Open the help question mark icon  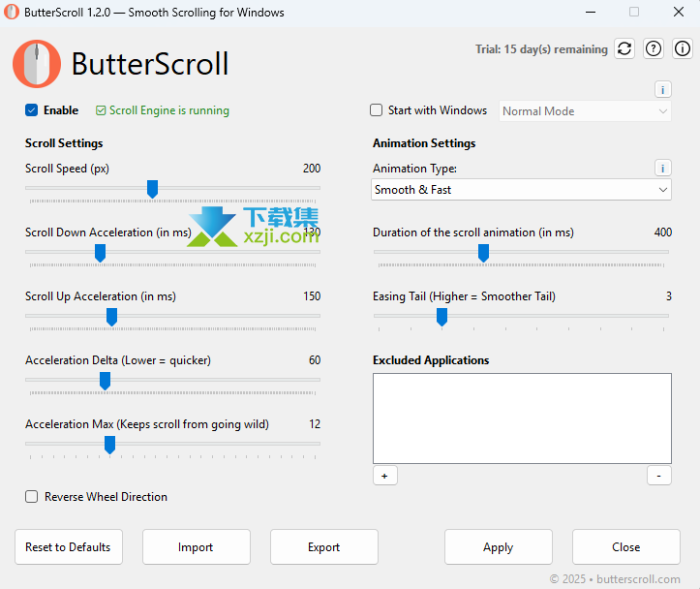point(654,48)
